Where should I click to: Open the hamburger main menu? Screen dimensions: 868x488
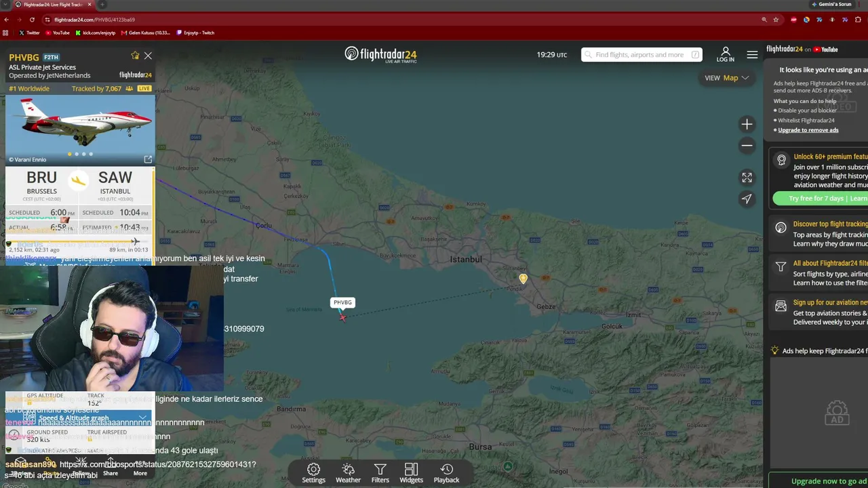752,55
